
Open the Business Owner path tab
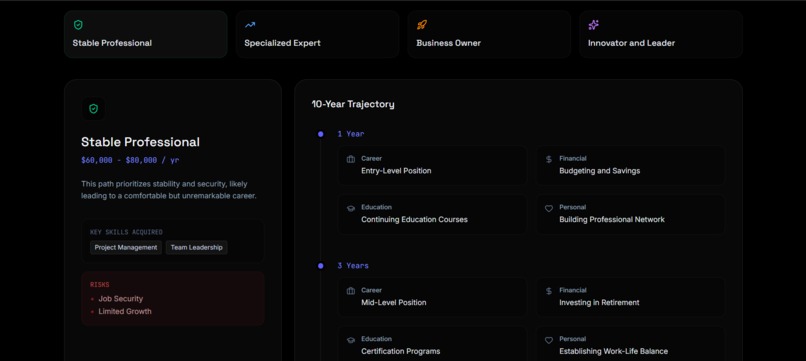pos(489,34)
